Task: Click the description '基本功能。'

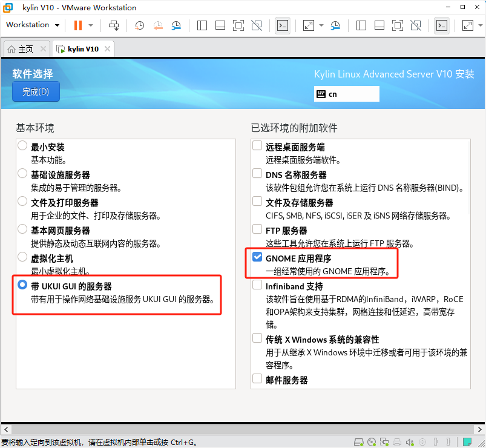Action: pos(48,160)
